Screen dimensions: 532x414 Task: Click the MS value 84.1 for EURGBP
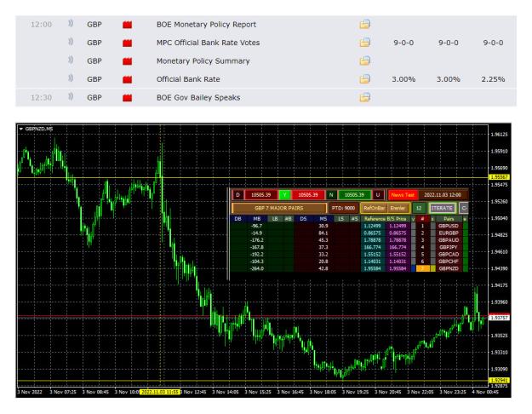(323, 233)
